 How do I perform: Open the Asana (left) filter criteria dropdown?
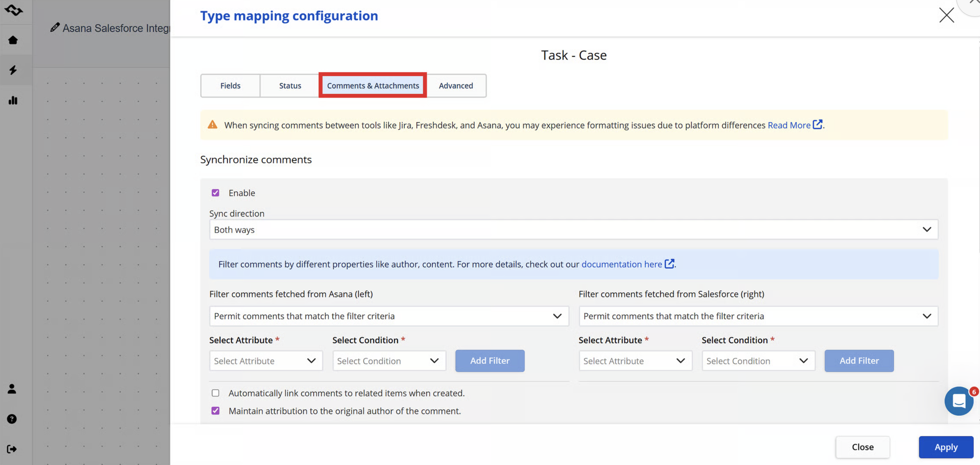389,316
